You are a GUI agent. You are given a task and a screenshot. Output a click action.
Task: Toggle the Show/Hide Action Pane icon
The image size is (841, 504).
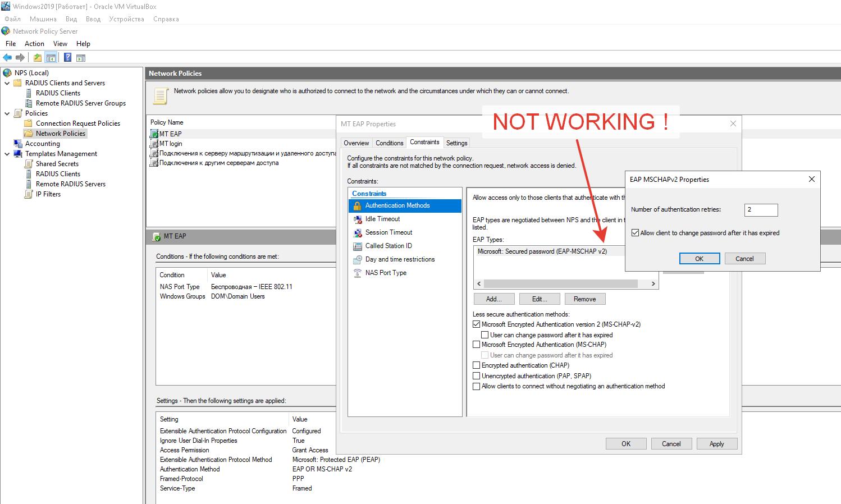[x=81, y=57]
